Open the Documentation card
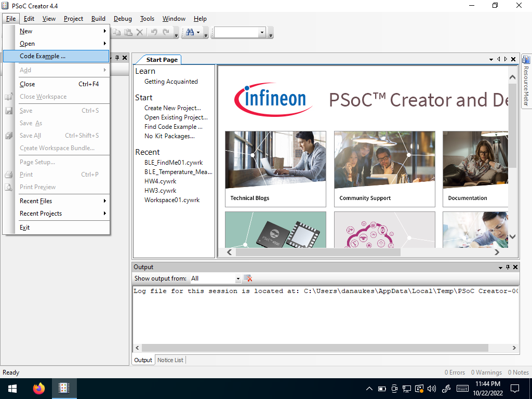 click(475, 169)
